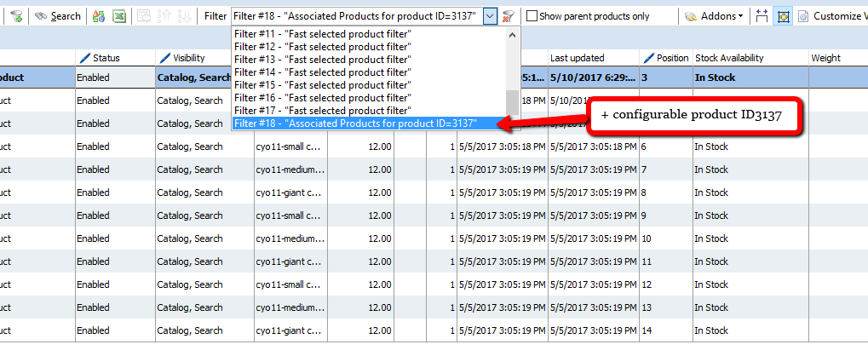
Task: Sort by Position column header
Action: pos(672,58)
